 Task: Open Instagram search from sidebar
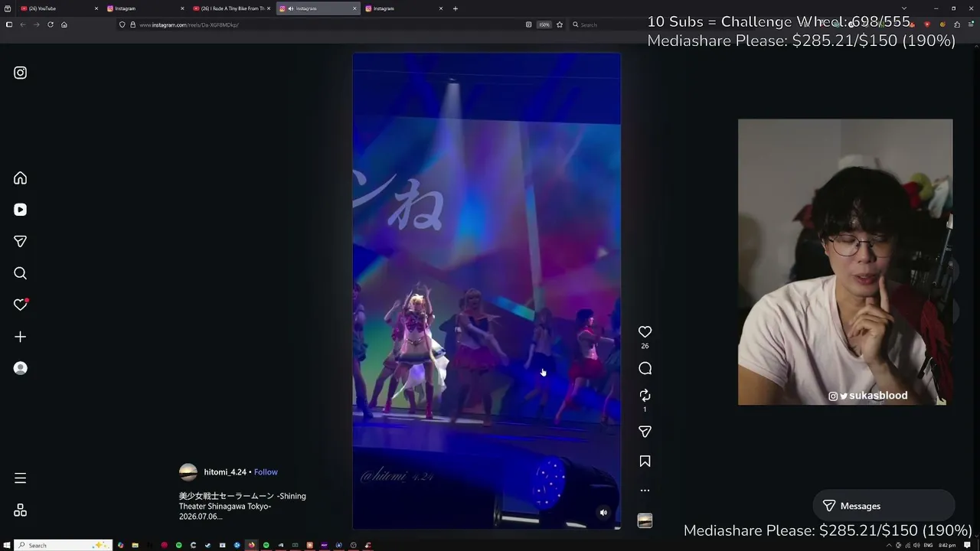pos(21,273)
